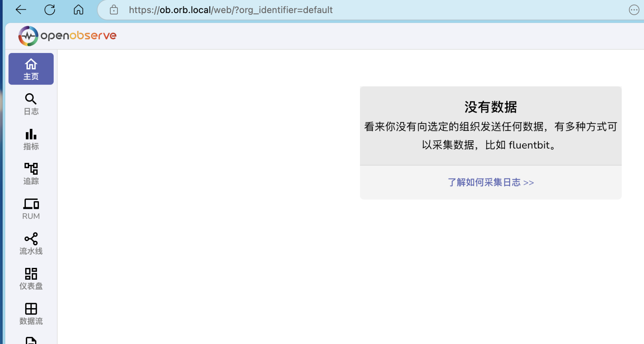644x344 pixels.
Task: Open the 日志 (Logs) section in sidebar
Action: 31,104
